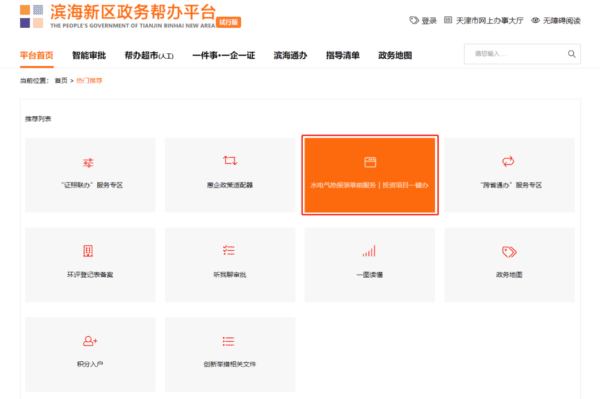Click the window icon on orange 水电气热报装 card
The height and width of the screenshot is (399, 600).
pos(370,162)
